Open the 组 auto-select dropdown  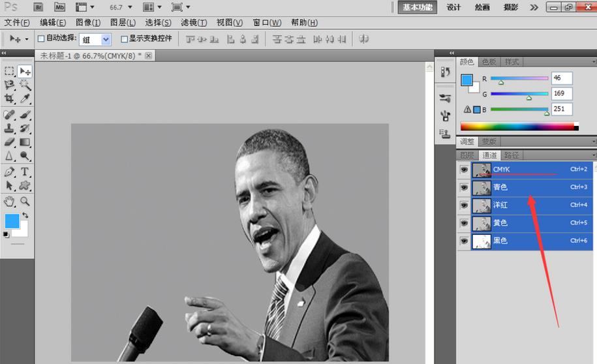95,39
